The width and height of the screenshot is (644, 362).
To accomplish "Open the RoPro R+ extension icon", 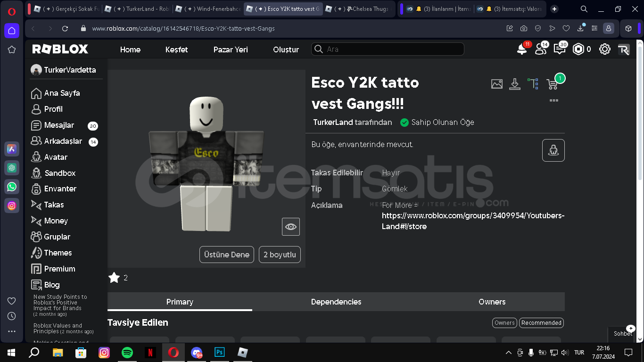I will (623, 49).
